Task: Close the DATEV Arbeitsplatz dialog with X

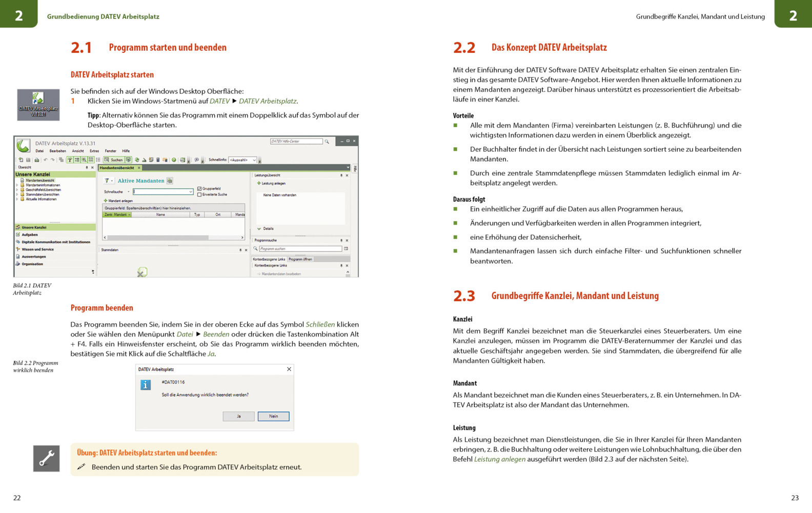Action: [289, 369]
